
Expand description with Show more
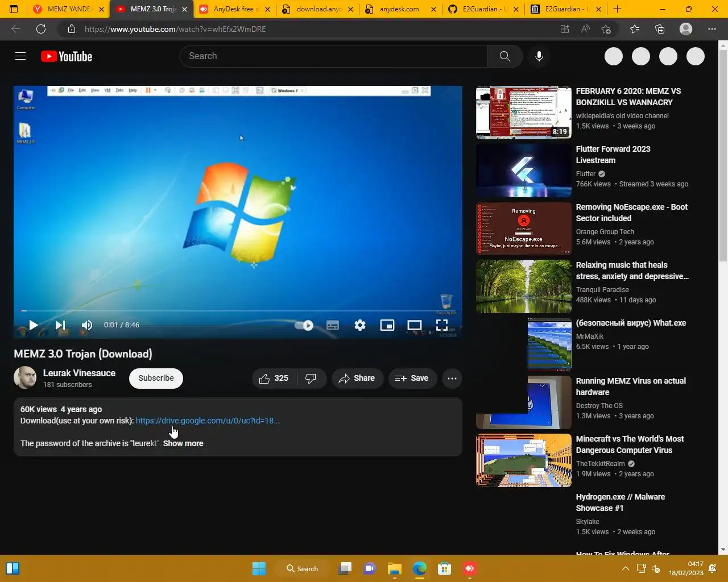point(183,443)
